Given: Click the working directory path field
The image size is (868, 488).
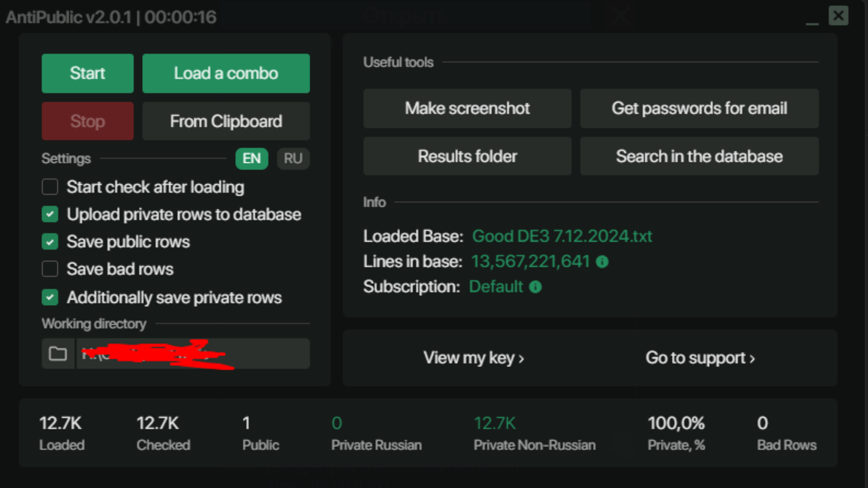Looking at the screenshot, I should pos(193,354).
